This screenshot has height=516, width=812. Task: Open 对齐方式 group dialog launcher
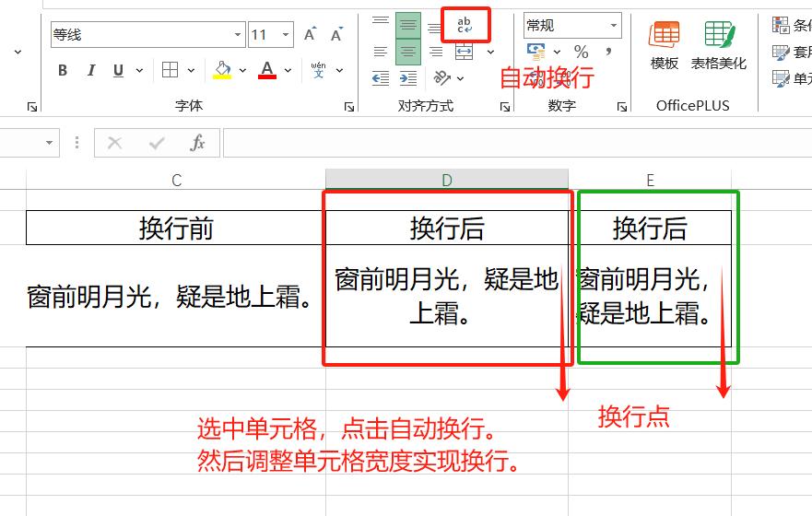(505, 107)
